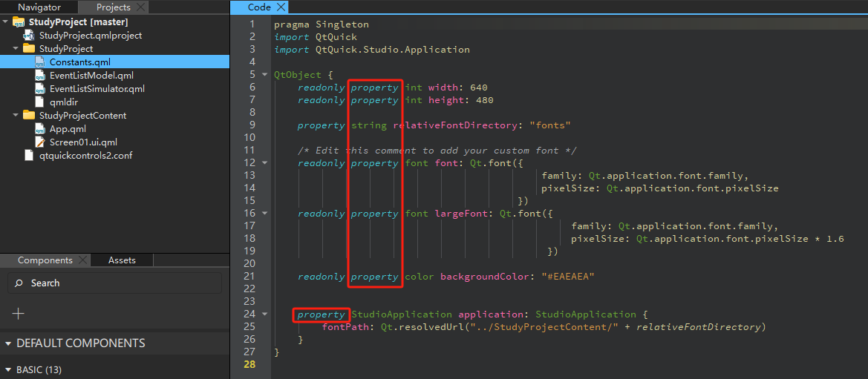Click "fontPath" on line 25
Image resolution: width=868 pixels, height=379 pixels.
[346, 327]
